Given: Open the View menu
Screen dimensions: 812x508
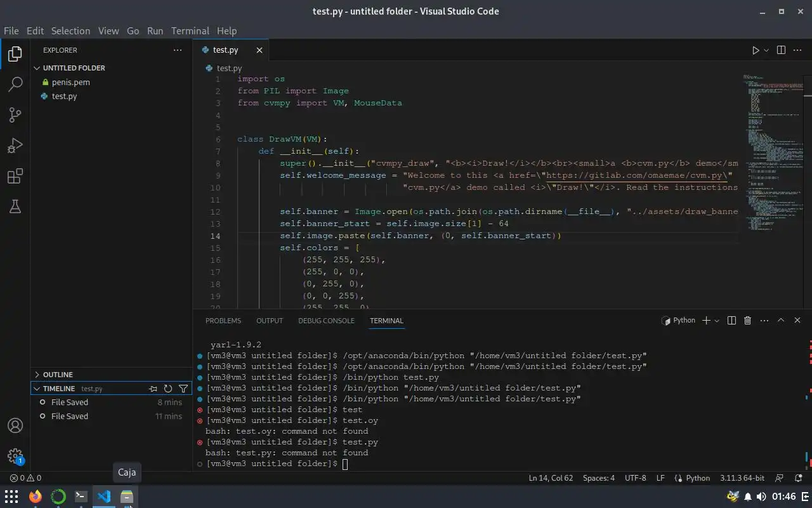Looking at the screenshot, I should click(x=108, y=30).
